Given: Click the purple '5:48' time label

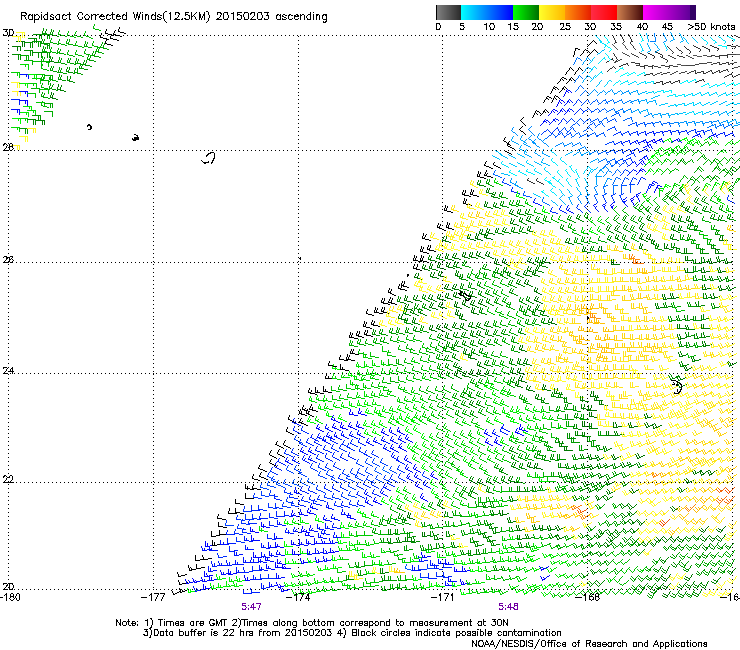Looking at the screenshot, I should (508, 607).
